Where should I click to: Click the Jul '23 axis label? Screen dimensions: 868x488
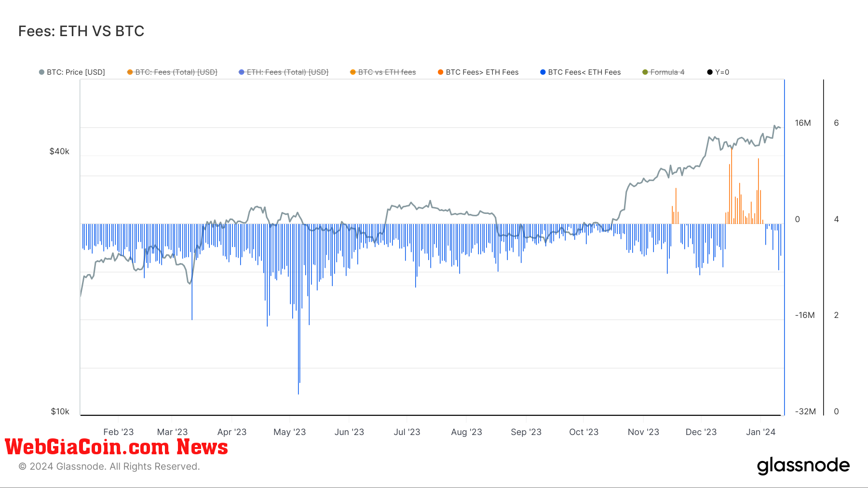[407, 432]
